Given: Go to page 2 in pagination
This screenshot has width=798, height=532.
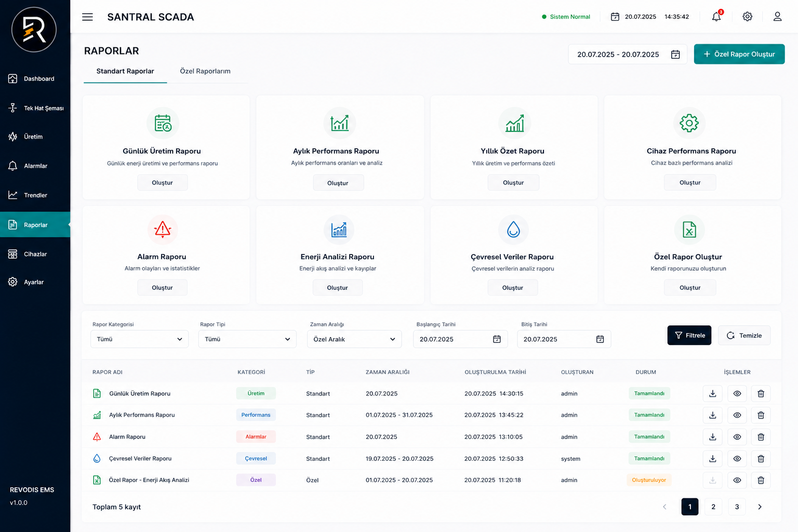Looking at the screenshot, I should (x=713, y=507).
